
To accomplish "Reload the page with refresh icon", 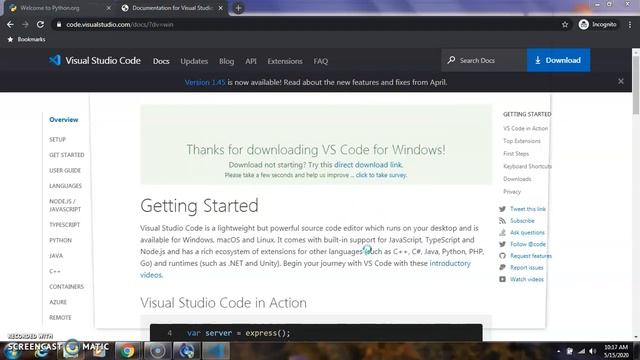I will (40, 24).
